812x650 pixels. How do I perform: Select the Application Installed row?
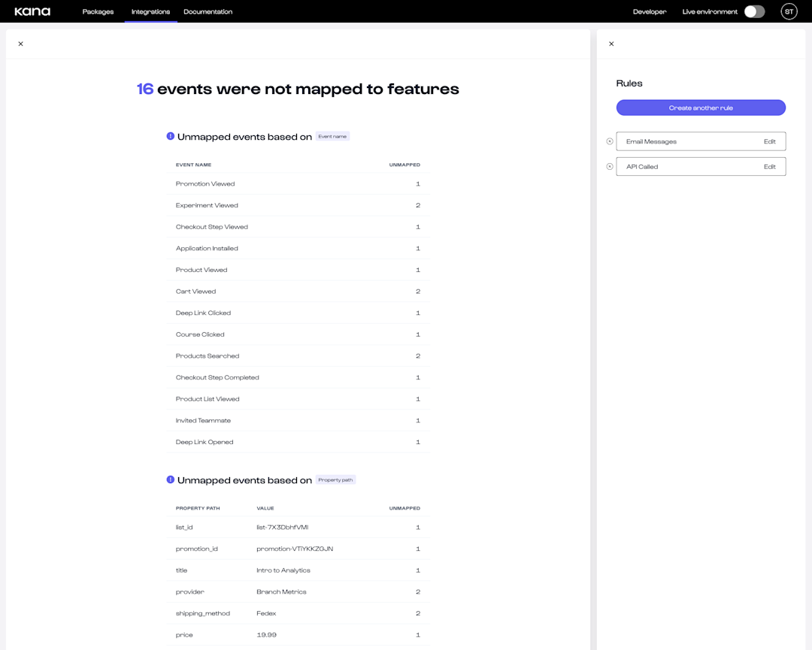click(x=298, y=249)
